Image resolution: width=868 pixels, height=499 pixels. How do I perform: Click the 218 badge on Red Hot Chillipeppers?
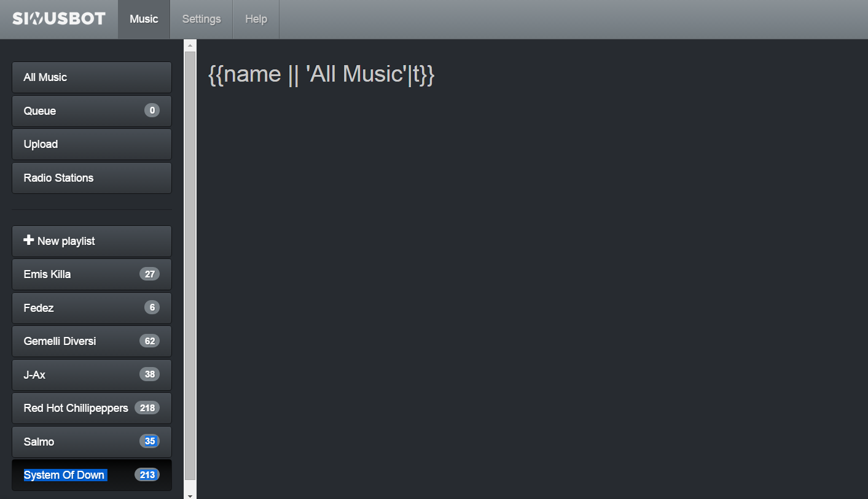point(147,408)
